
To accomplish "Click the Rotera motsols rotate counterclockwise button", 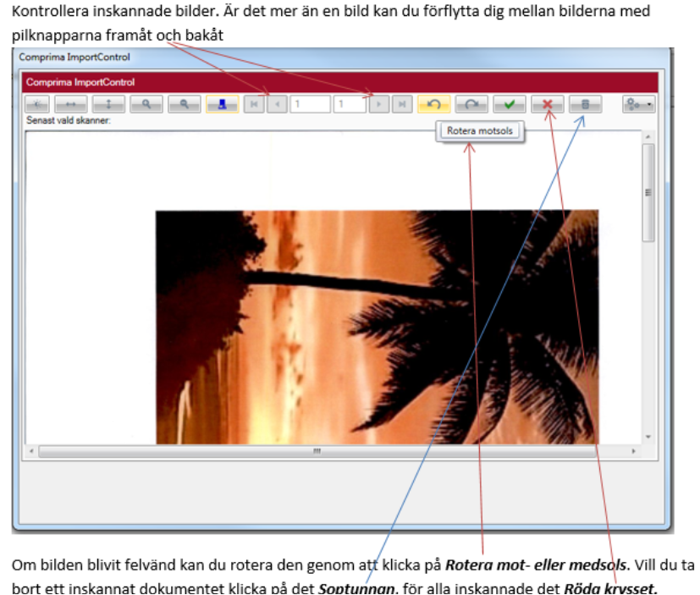I will 433,104.
